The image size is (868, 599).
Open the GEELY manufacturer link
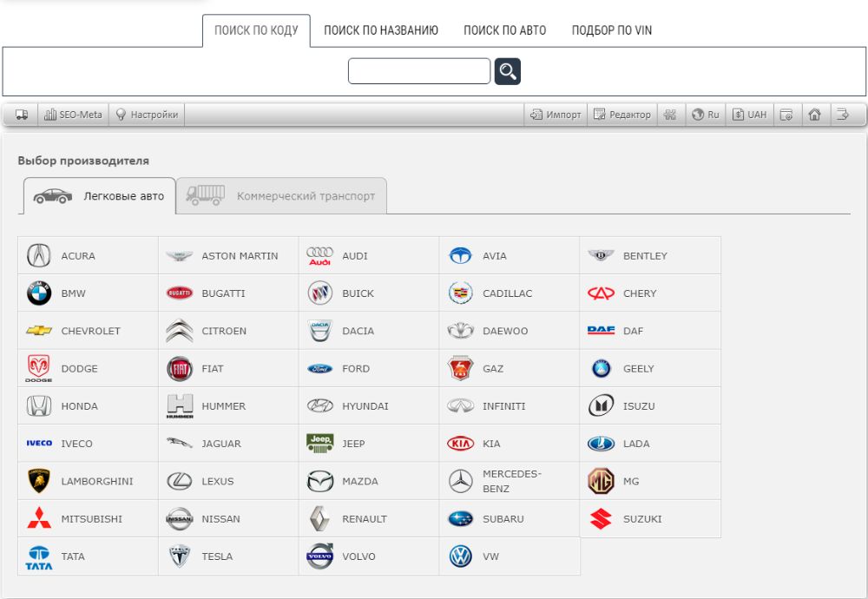(x=639, y=369)
